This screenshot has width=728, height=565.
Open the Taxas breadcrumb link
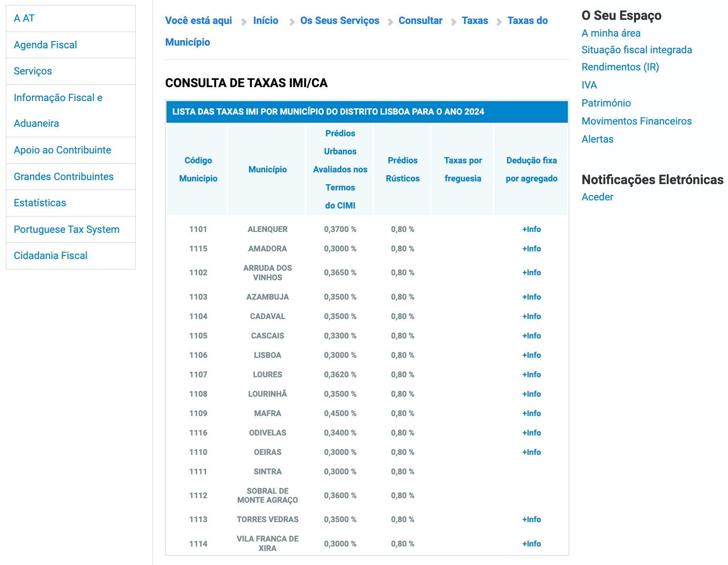475,20
